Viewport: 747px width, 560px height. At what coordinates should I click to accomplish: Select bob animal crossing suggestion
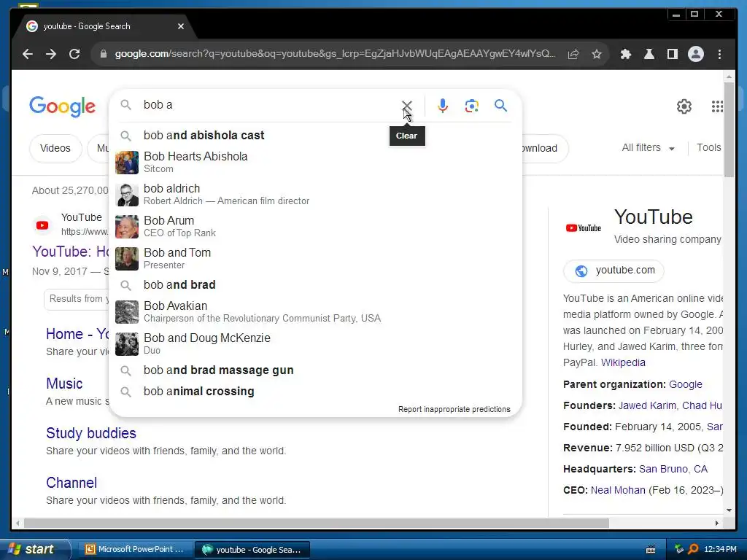(315, 392)
